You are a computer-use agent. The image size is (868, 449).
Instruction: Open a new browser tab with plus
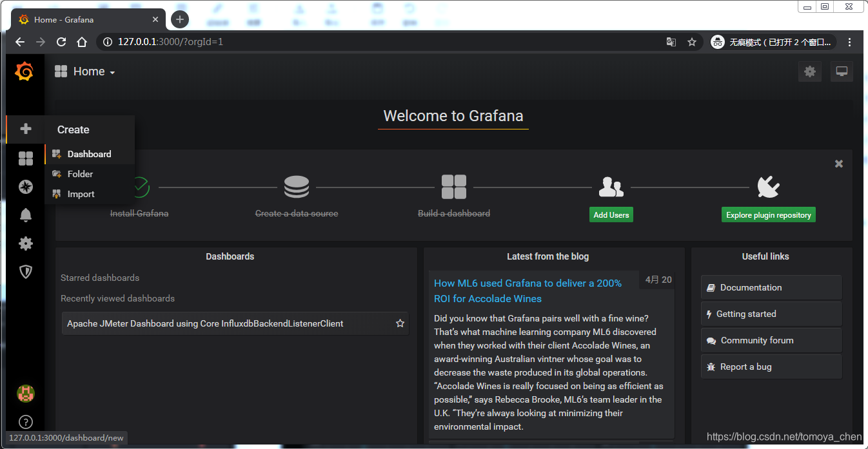click(x=180, y=20)
